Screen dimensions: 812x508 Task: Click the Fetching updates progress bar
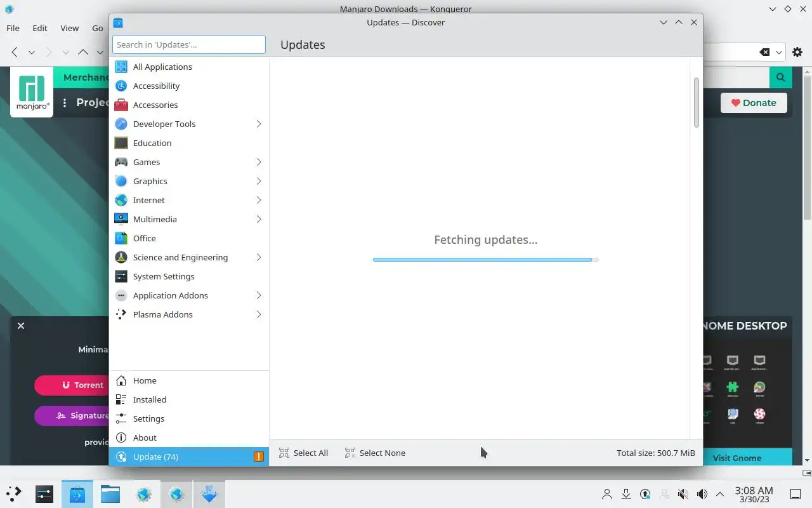(486, 259)
